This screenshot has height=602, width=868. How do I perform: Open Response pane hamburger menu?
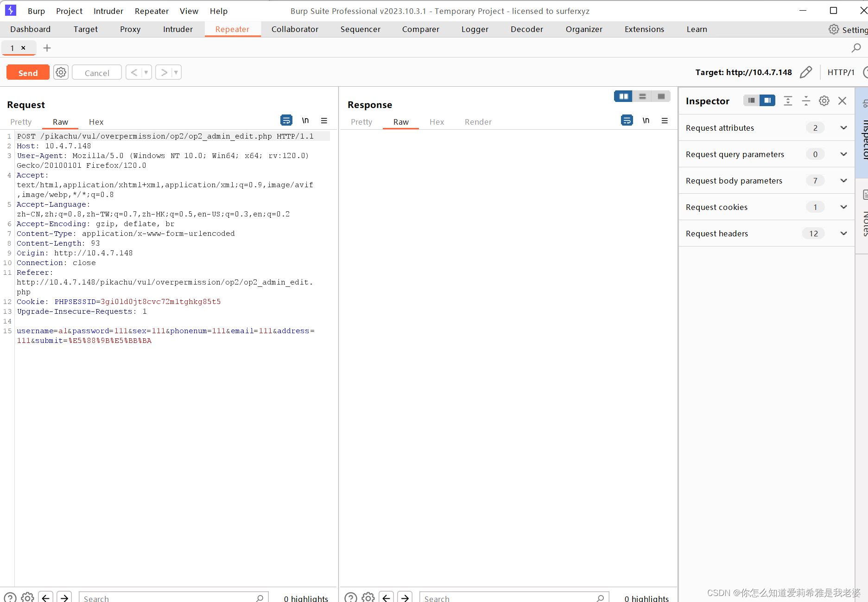tap(665, 120)
